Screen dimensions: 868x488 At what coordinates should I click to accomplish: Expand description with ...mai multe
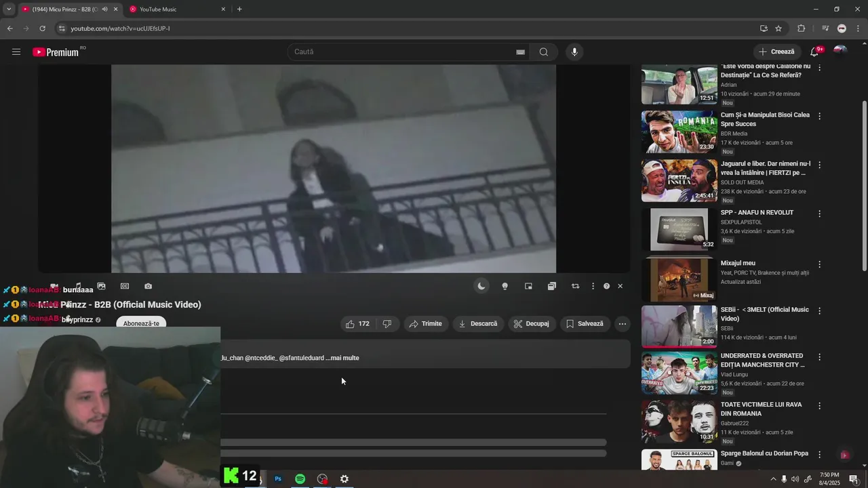click(342, 358)
